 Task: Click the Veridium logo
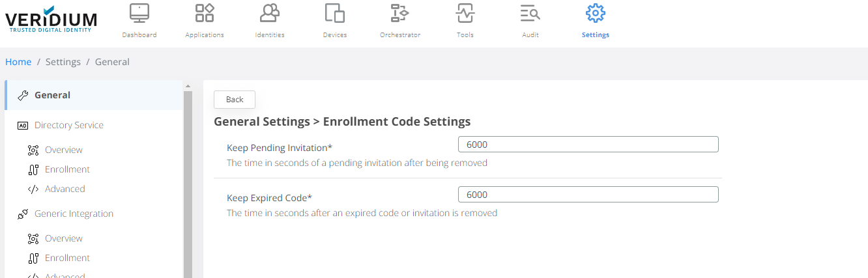pyautogui.click(x=51, y=20)
